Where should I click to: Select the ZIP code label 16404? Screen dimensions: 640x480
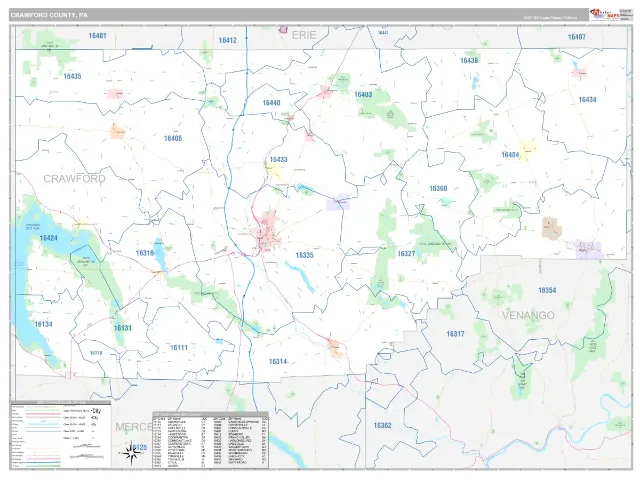click(510, 155)
